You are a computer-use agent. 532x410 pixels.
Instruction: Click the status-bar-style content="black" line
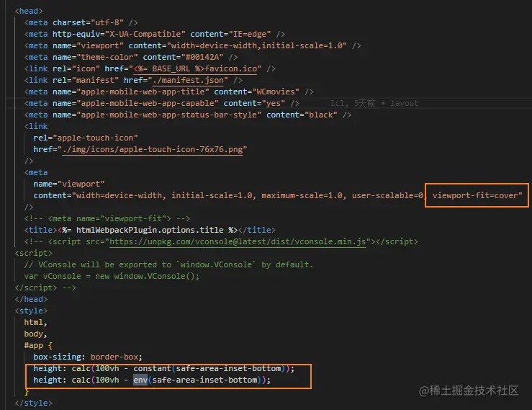tap(188, 115)
